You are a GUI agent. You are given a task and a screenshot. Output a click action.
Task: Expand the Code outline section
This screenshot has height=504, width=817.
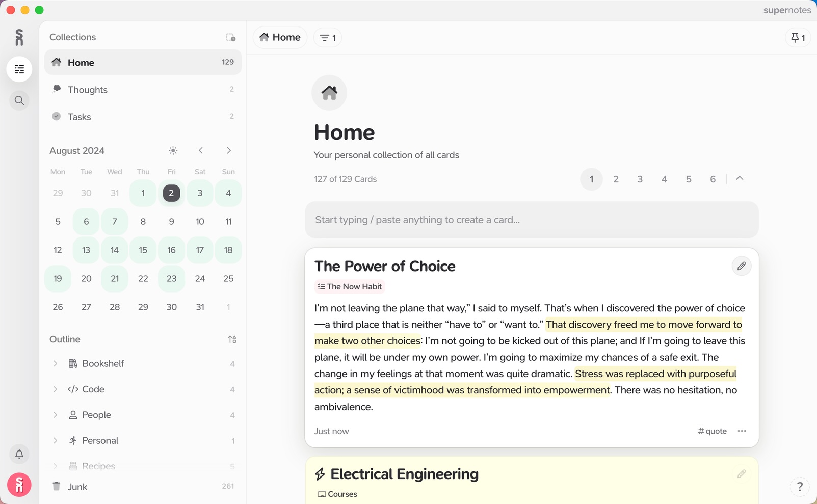pyautogui.click(x=56, y=389)
